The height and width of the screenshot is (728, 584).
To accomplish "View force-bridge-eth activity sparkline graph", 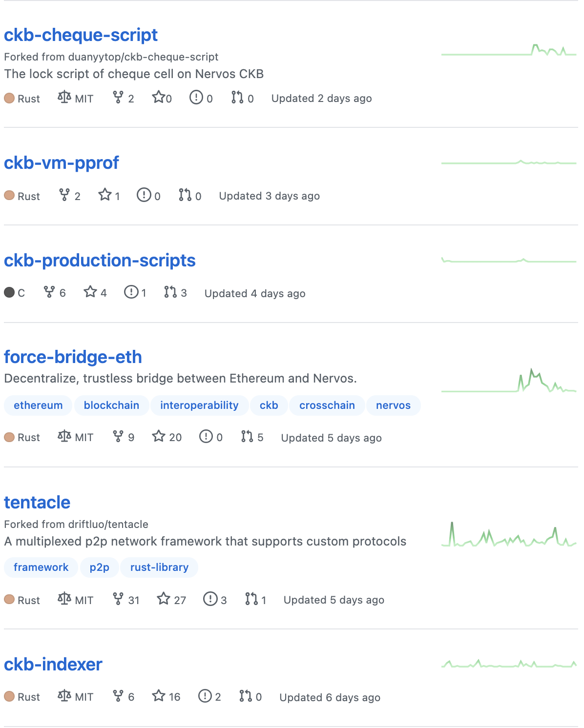I will coord(509,381).
